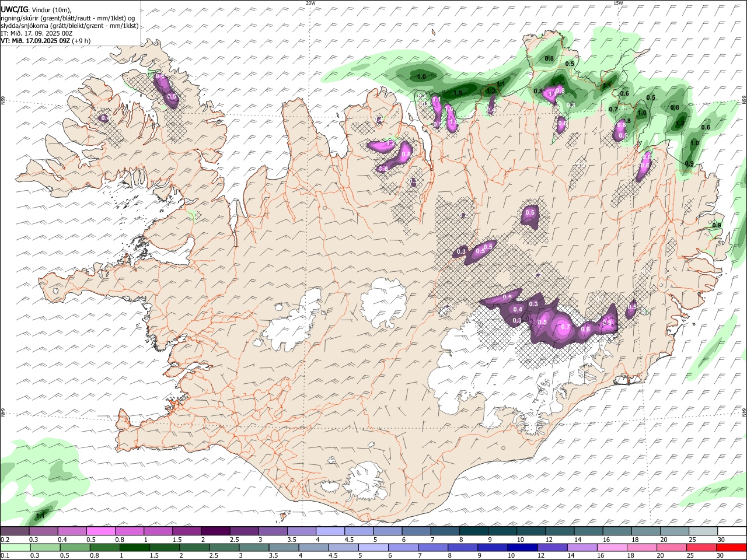Click the red 25–30 swatch in rain scale
This screenshot has height=560, width=747.
[x=703, y=548]
